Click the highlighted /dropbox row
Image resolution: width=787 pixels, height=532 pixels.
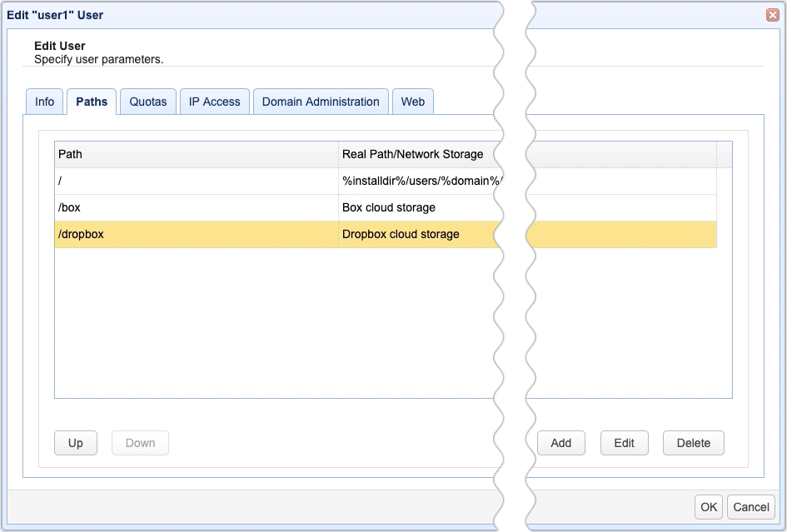167,234
